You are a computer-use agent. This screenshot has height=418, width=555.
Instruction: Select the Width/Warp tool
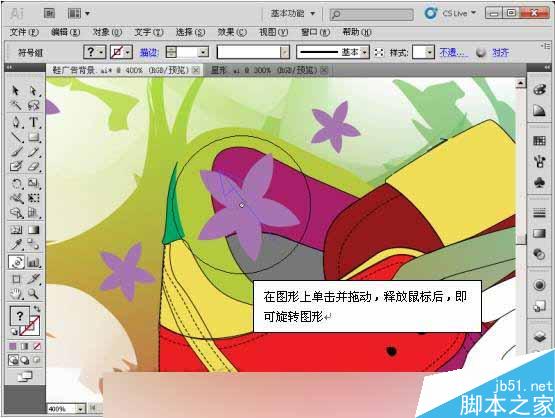tap(16, 198)
